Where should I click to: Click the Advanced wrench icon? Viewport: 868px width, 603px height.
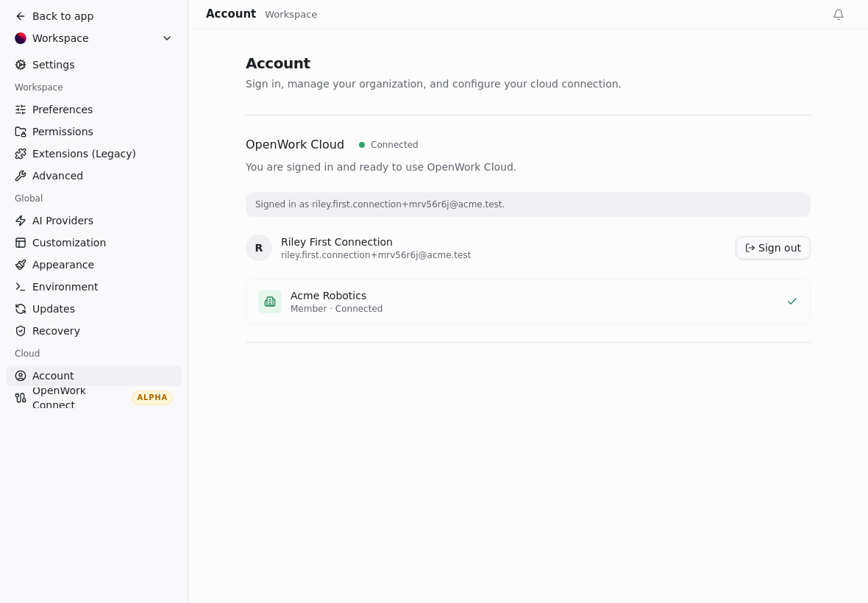point(21,176)
